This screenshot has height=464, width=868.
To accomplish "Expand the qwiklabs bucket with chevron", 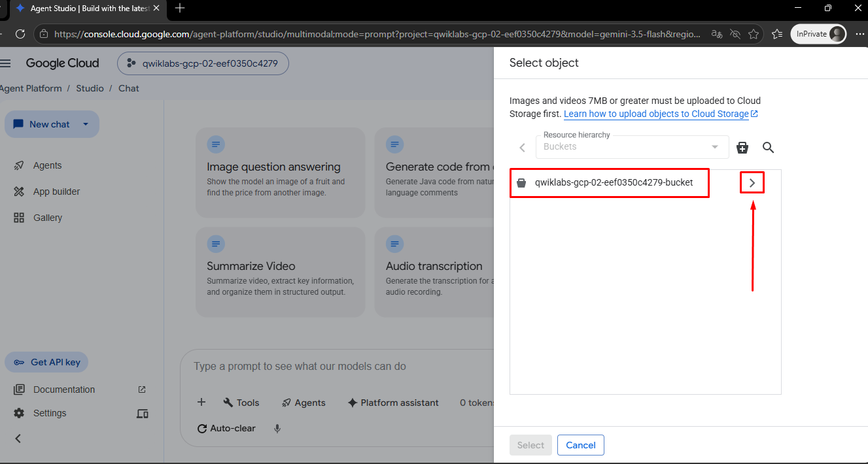I will click(752, 183).
